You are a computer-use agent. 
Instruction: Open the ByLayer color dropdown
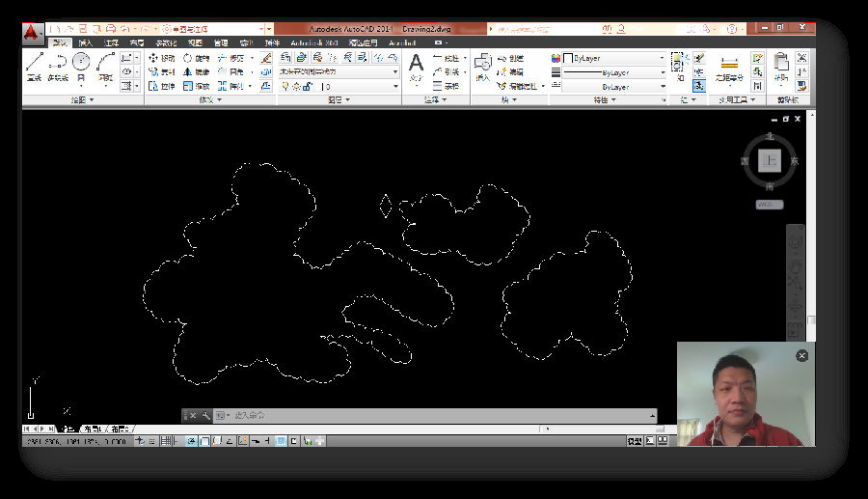(x=613, y=58)
